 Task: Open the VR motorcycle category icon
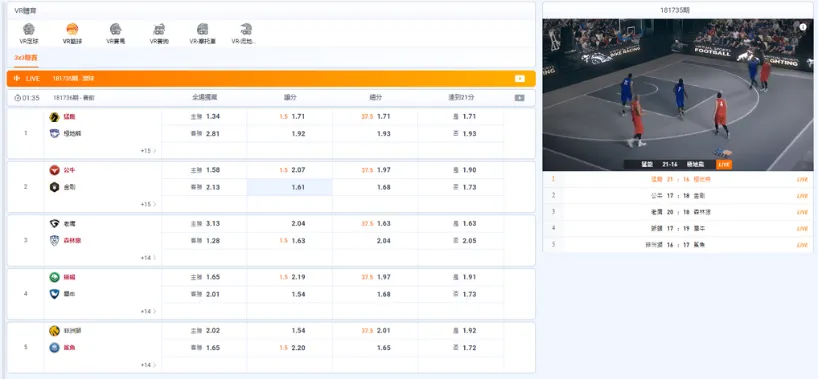(202, 29)
